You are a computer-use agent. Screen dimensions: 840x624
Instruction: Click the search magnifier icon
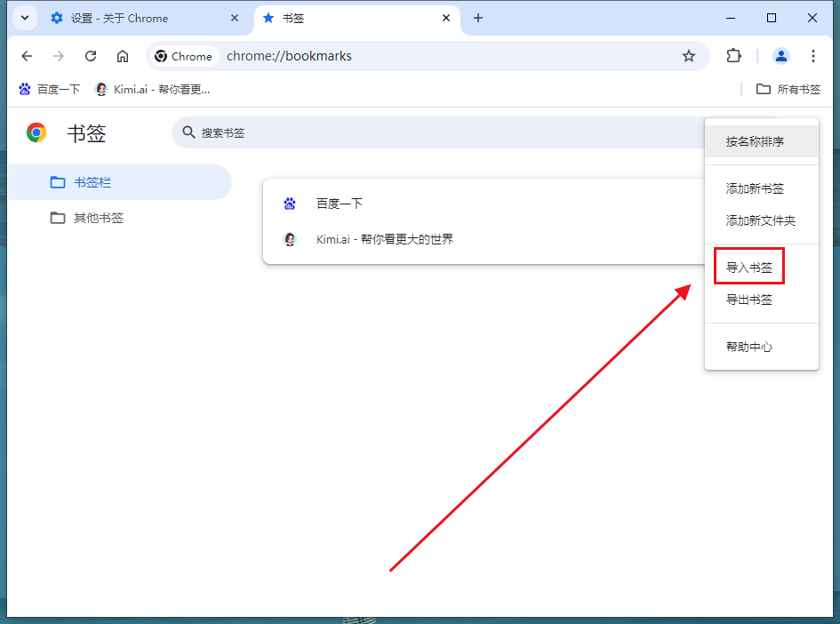(x=188, y=132)
